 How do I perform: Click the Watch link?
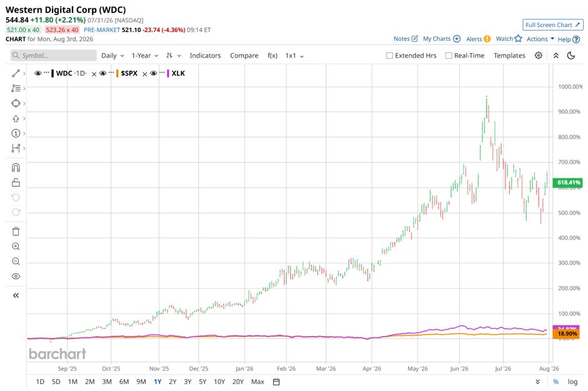[504, 39]
